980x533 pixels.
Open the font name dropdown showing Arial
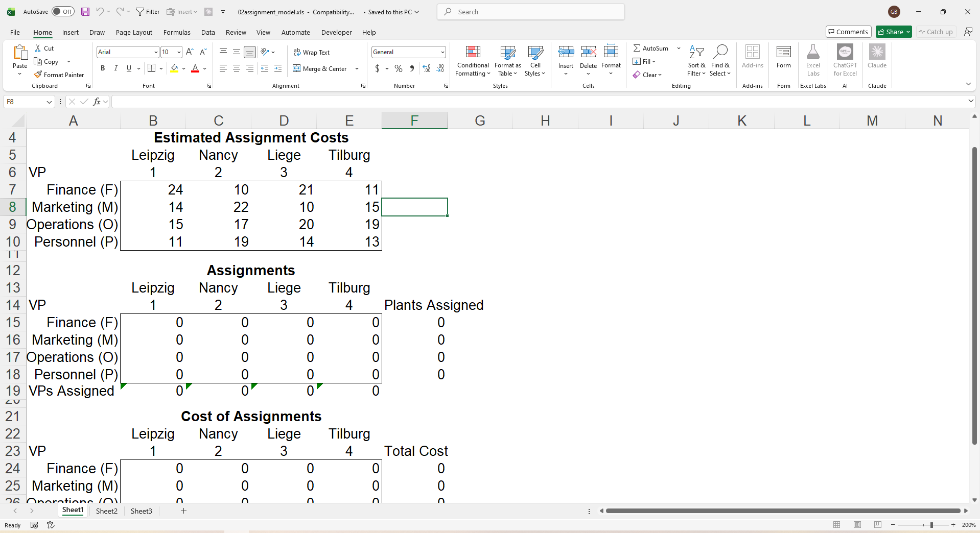pyautogui.click(x=156, y=52)
